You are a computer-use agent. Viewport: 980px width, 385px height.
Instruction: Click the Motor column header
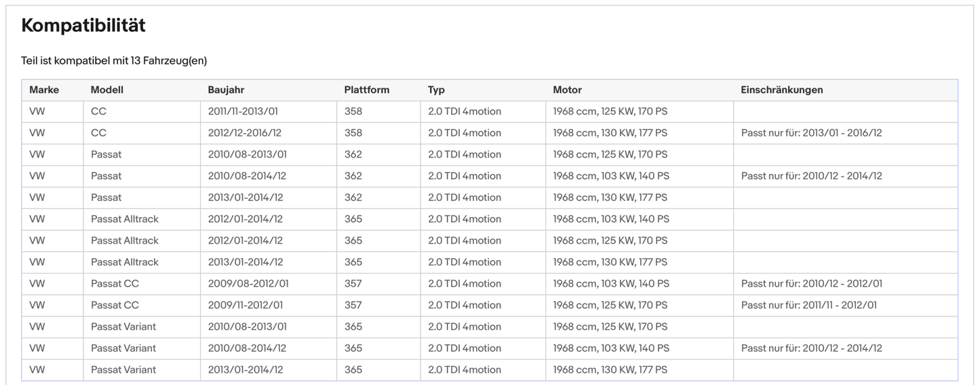[x=567, y=90]
